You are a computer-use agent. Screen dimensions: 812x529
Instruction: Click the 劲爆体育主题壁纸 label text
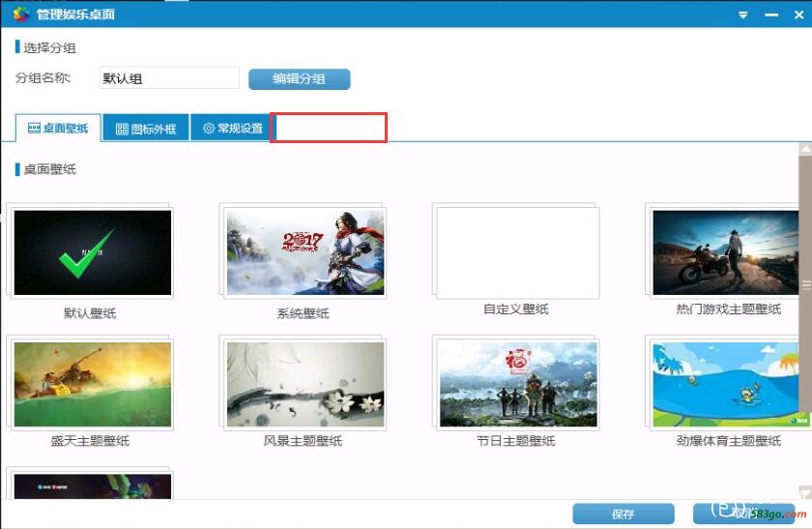[729, 441]
